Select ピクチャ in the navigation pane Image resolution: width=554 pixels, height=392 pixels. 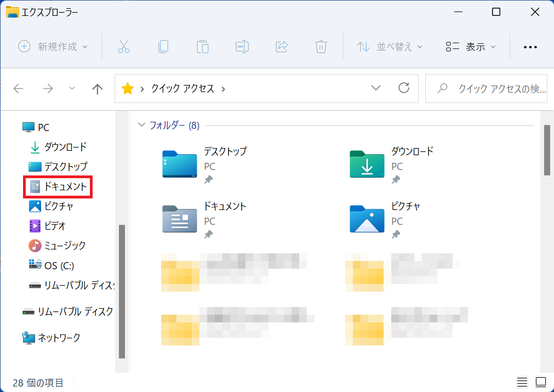coord(51,206)
